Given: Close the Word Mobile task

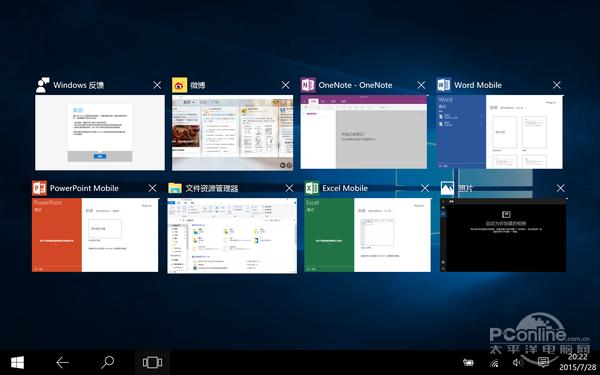Looking at the screenshot, I should point(557,85).
